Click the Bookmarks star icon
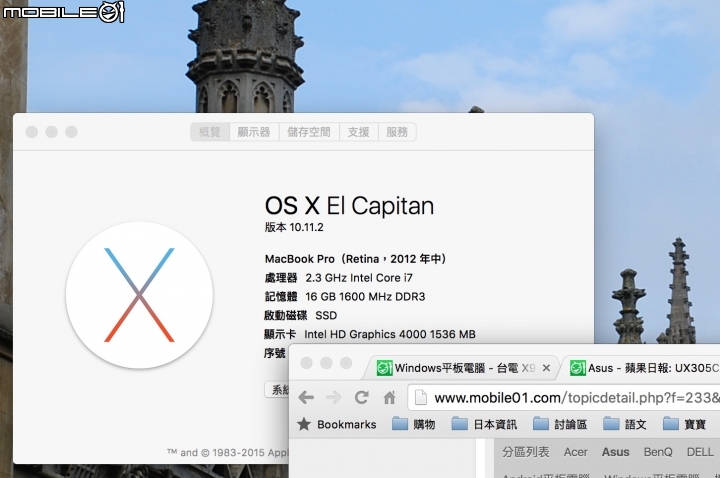720x478 pixels. [304, 424]
